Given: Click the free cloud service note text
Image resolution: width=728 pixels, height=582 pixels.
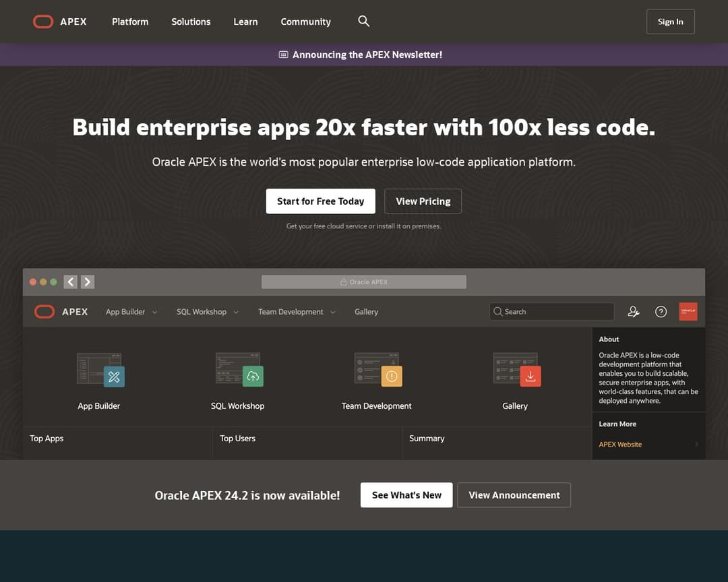Looking at the screenshot, I should pyautogui.click(x=363, y=226).
